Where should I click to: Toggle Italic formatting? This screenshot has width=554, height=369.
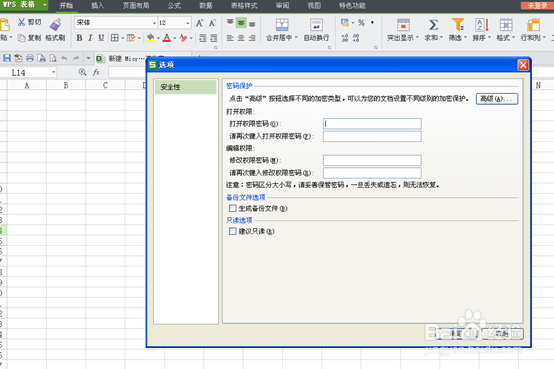pyautogui.click(x=90, y=38)
